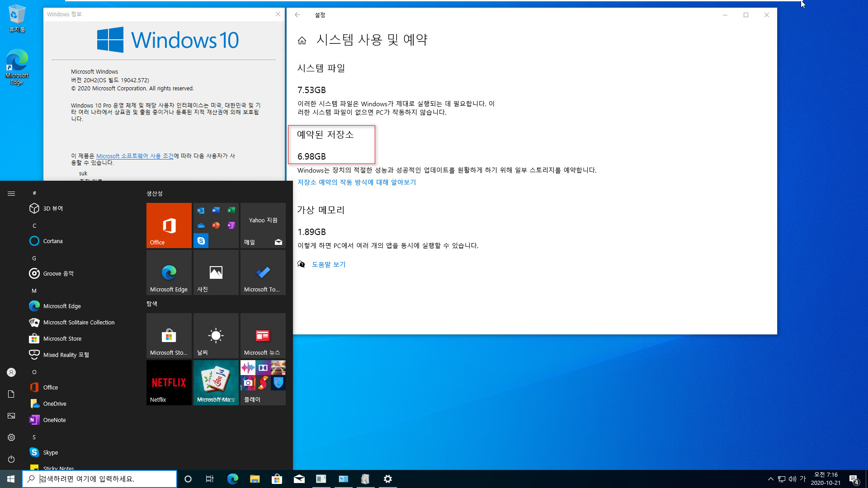
Task: Open 3D 뷰어 from the app list
Action: pos(81,208)
